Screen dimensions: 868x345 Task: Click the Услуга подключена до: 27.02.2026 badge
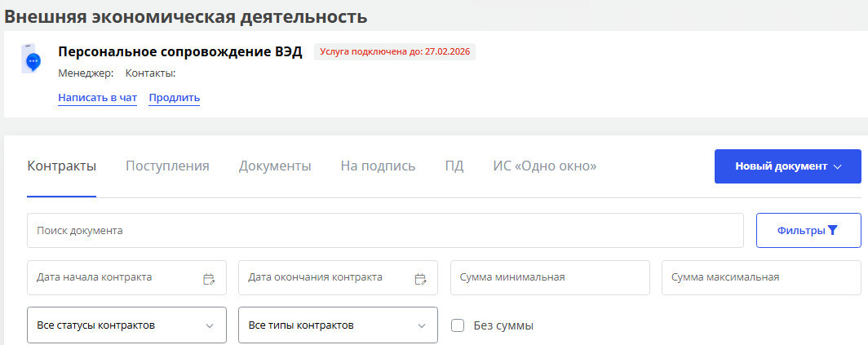click(x=395, y=52)
